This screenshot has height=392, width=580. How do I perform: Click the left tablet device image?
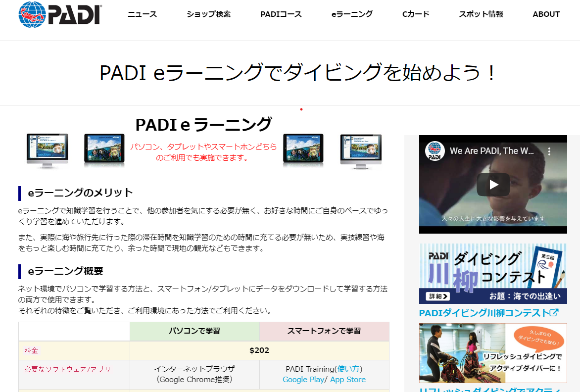pos(104,149)
